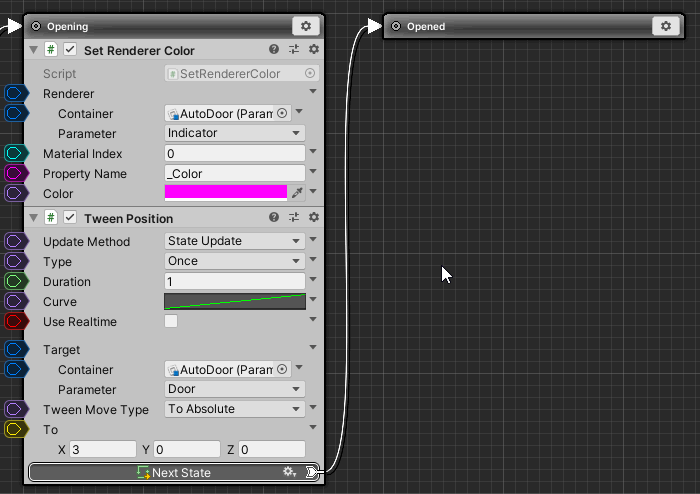This screenshot has height=494, width=700.
Task: Open the magenta Color swatch
Action: [226, 193]
